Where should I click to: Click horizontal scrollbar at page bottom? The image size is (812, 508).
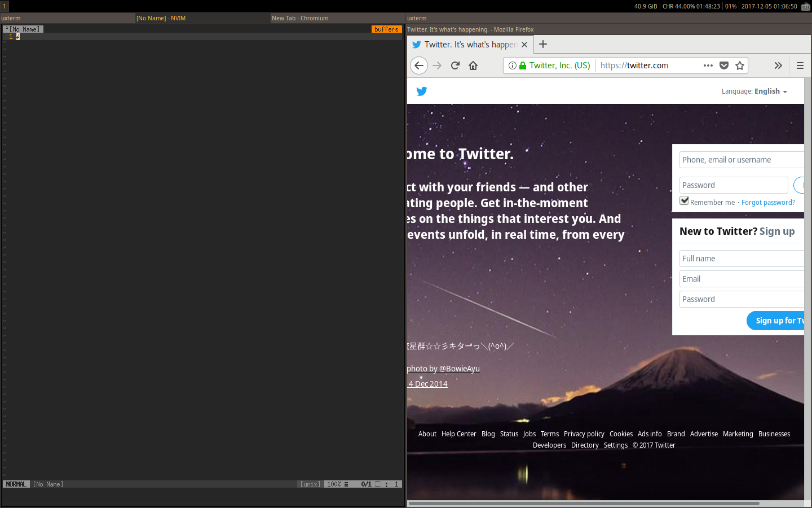(x=584, y=503)
